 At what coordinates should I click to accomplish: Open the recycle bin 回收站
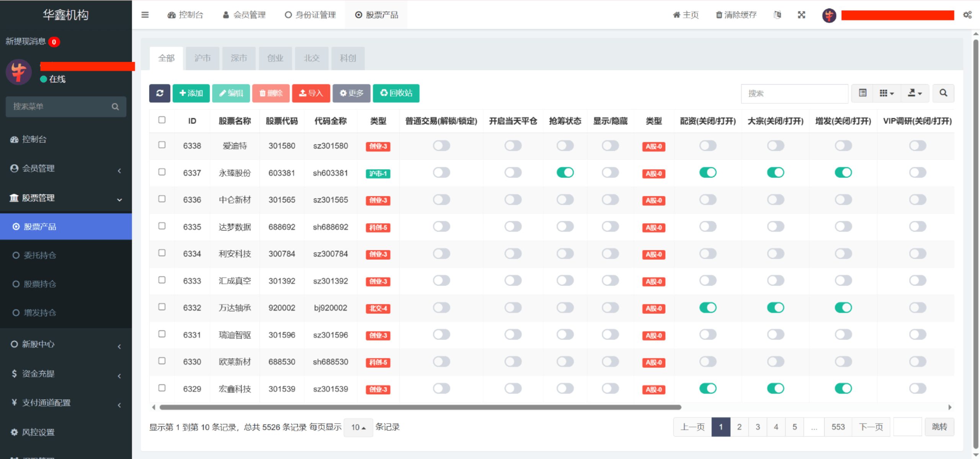pos(396,93)
